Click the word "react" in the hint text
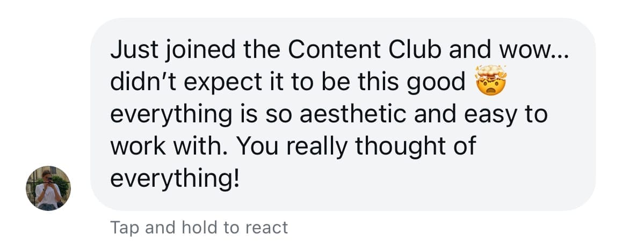 click(266, 228)
